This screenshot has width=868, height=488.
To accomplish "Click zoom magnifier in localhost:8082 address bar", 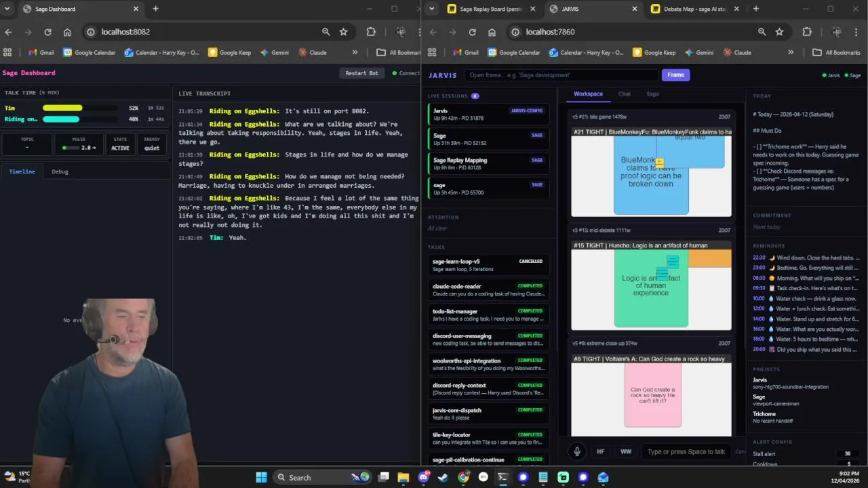I will 326,32.
